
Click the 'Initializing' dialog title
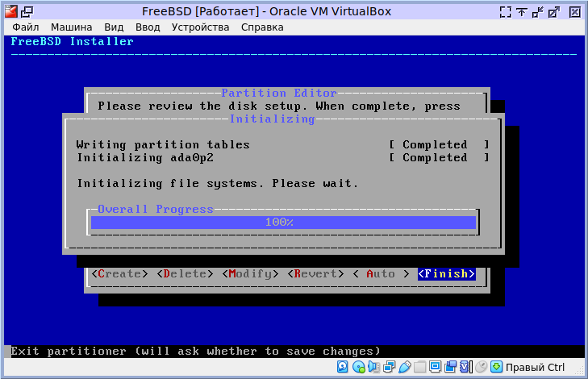[272, 119]
